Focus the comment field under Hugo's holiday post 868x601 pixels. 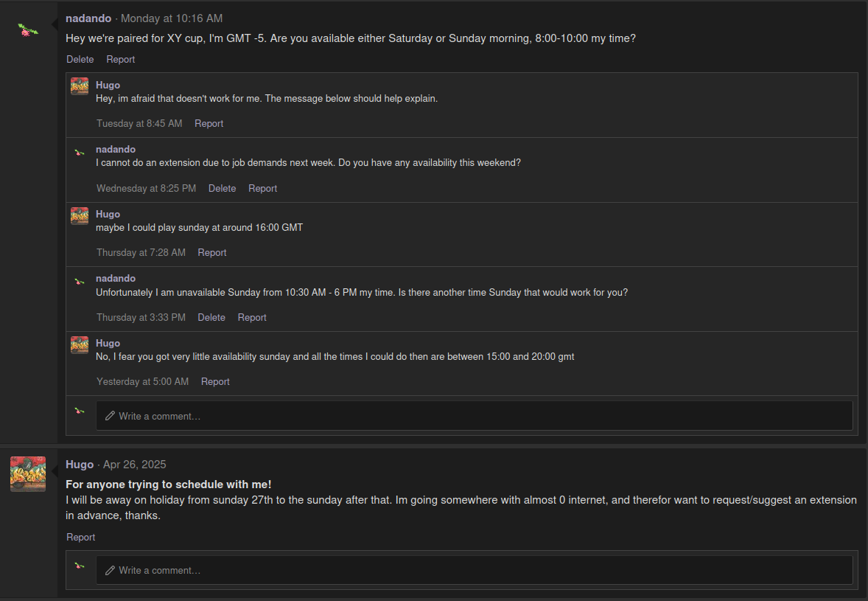click(x=475, y=570)
